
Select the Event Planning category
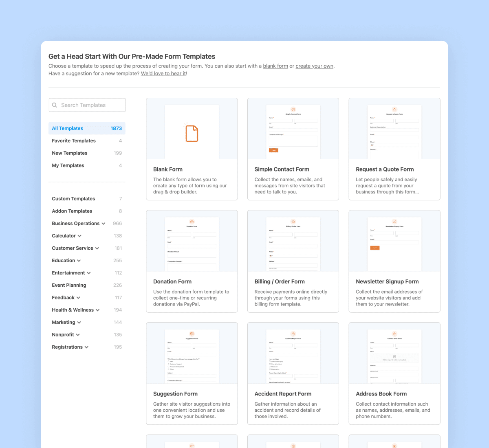pyautogui.click(x=69, y=285)
